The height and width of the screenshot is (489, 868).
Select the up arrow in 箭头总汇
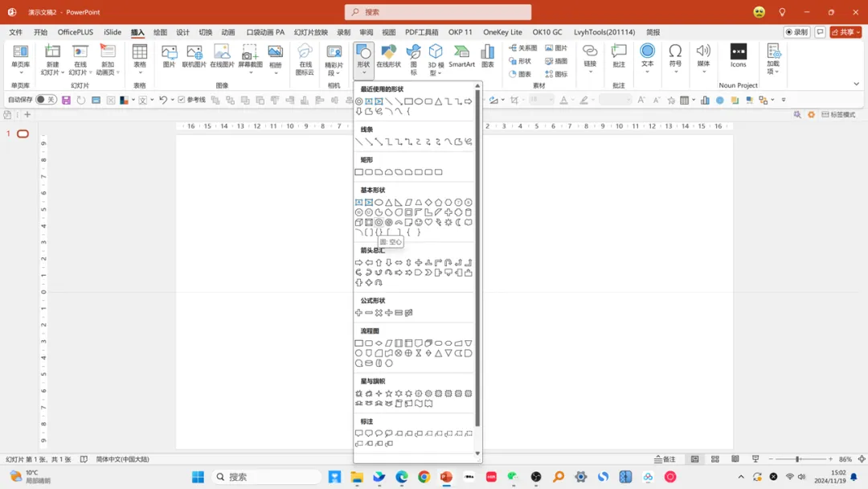pos(379,262)
